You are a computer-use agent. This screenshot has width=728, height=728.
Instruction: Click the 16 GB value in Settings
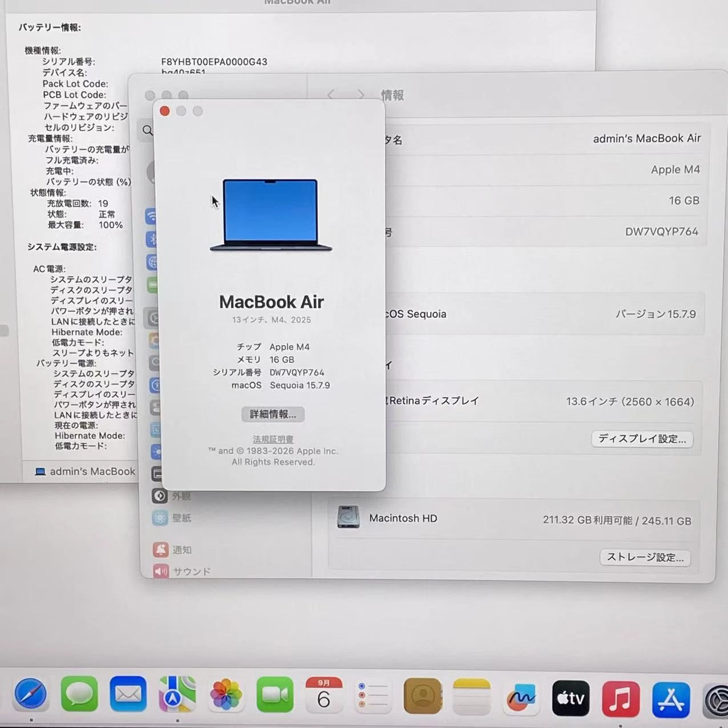click(684, 200)
